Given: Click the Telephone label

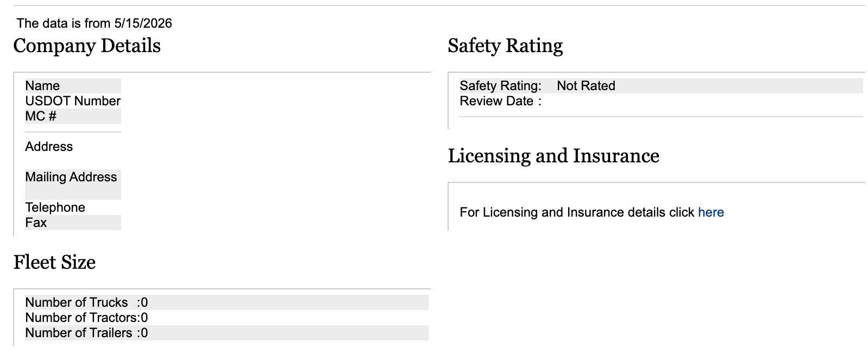Looking at the screenshot, I should pos(55,207).
